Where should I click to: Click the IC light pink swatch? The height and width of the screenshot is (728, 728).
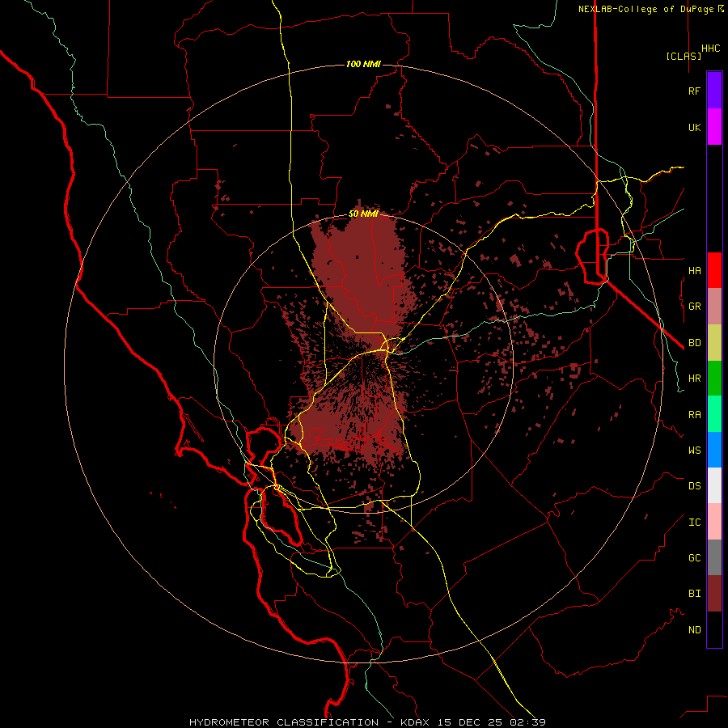coord(714,522)
